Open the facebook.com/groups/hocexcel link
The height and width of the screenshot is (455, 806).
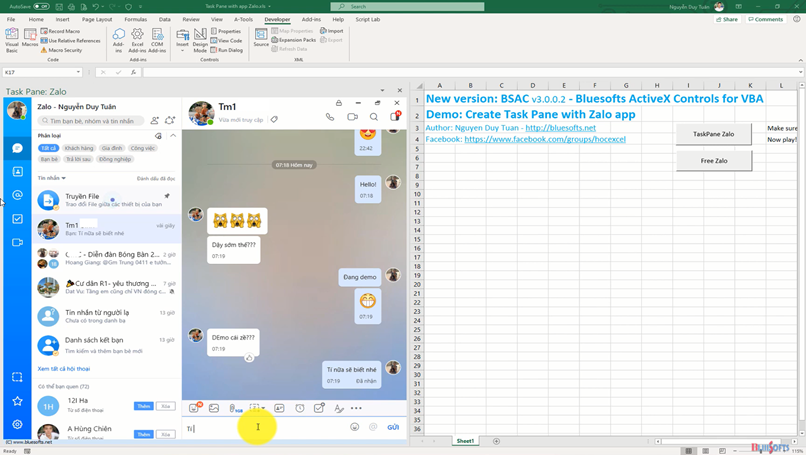[x=545, y=139]
